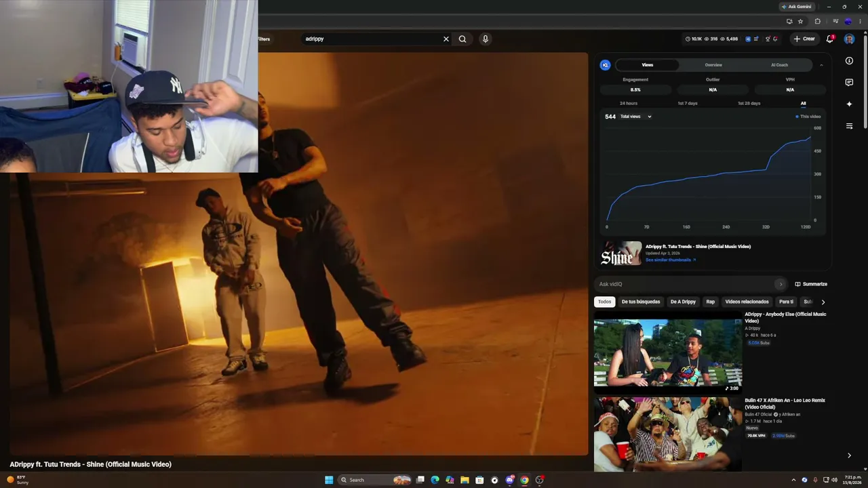
Task: Switch to the Views tab
Action: pyautogui.click(x=648, y=65)
